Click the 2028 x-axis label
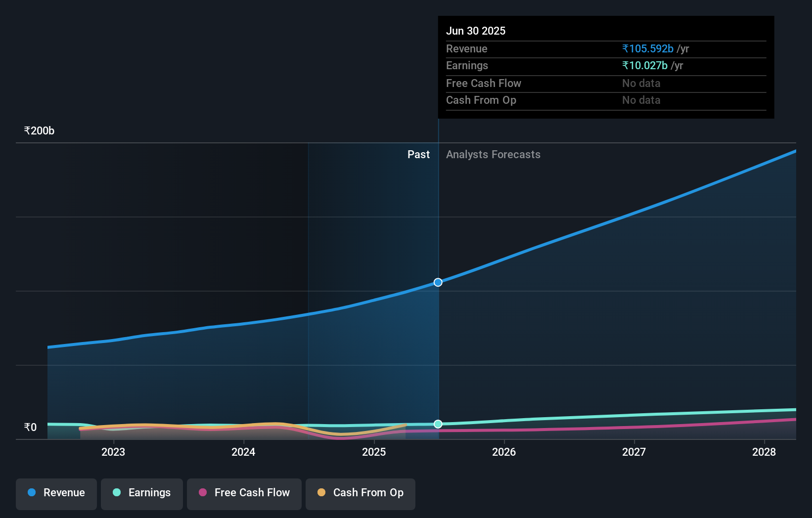This screenshot has height=518, width=812. point(764,452)
